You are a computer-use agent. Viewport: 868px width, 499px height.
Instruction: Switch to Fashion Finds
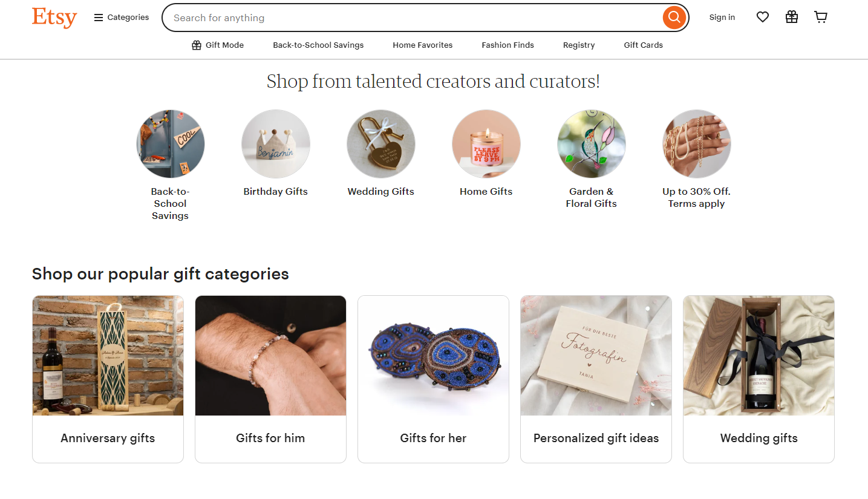tap(507, 45)
